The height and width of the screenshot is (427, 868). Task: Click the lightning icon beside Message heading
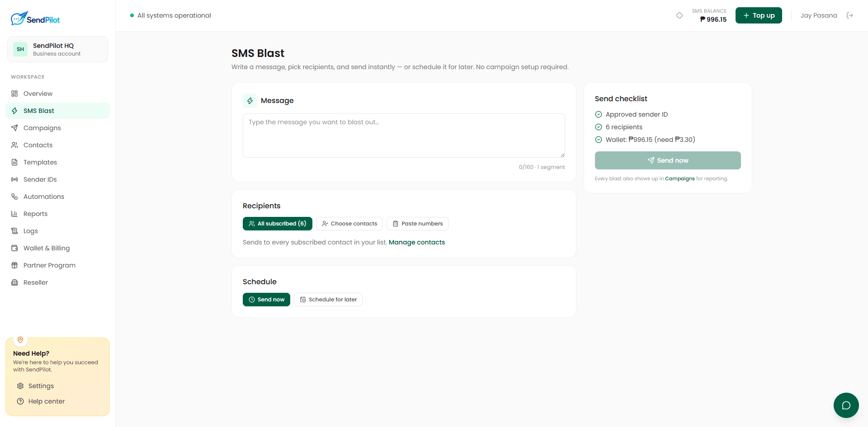(x=250, y=101)
